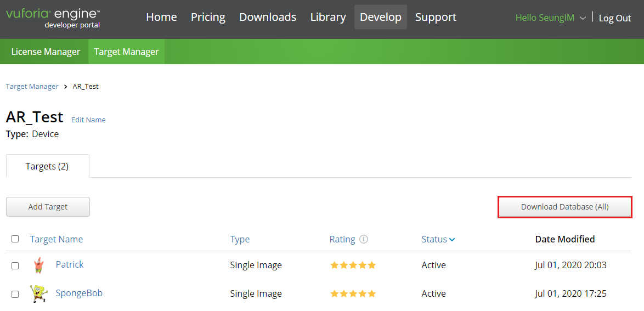Open the Support menu
Image resolution: width=644 pixels, height=311 pixels.
(436, 17)
